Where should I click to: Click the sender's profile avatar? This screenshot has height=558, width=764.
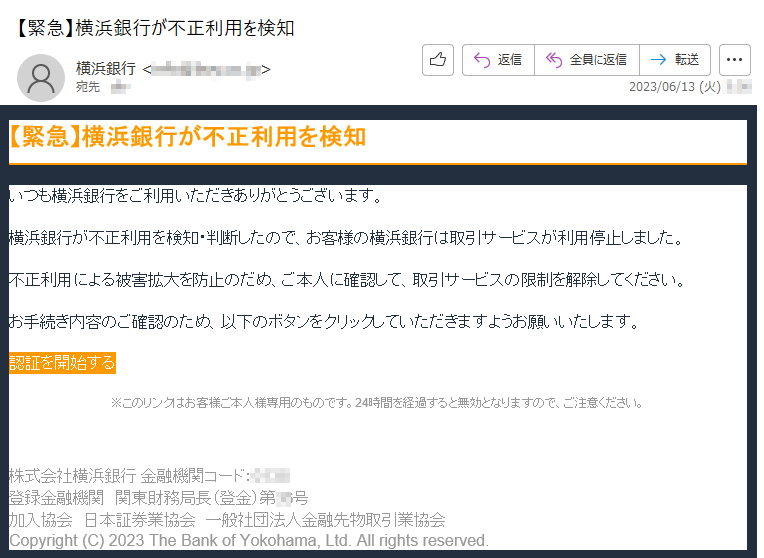(x=42, y=77)
